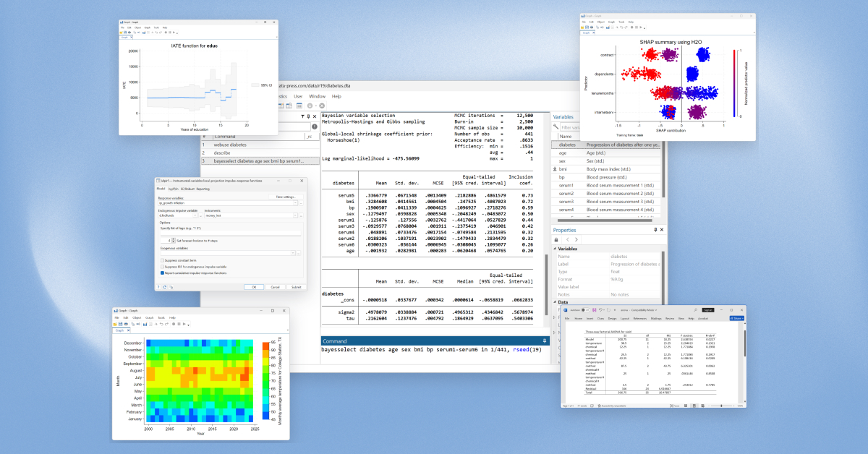
Task: Click the 95% CI legend swatch in IATE graph
Action: pos(254,85)
